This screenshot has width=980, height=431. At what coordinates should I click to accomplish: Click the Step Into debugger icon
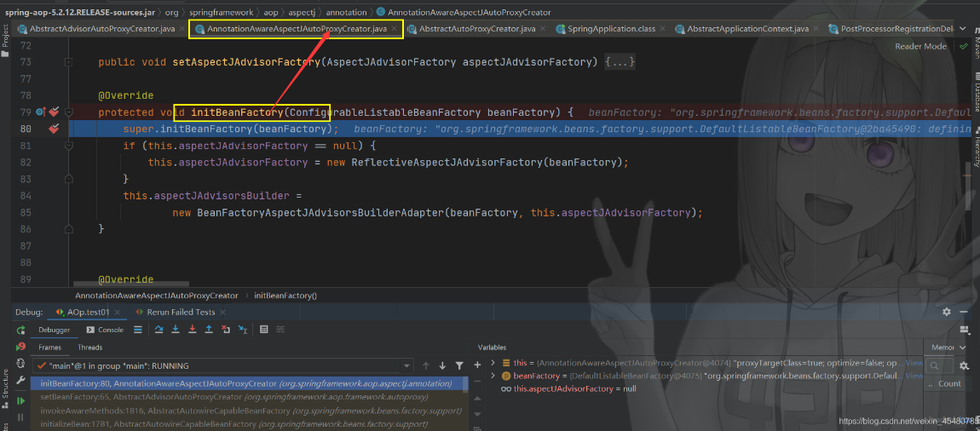[176, 330]
